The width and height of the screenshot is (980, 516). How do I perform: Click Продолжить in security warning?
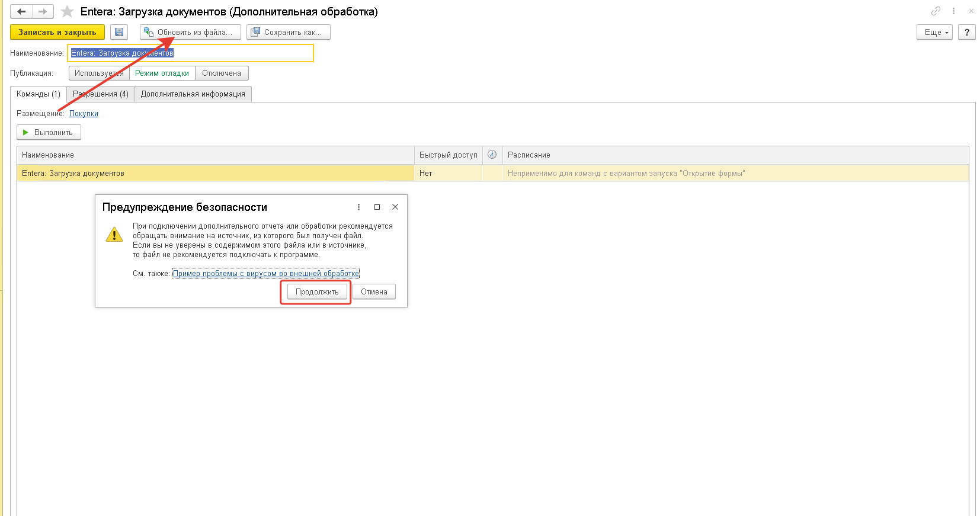(x=317, y=291)
